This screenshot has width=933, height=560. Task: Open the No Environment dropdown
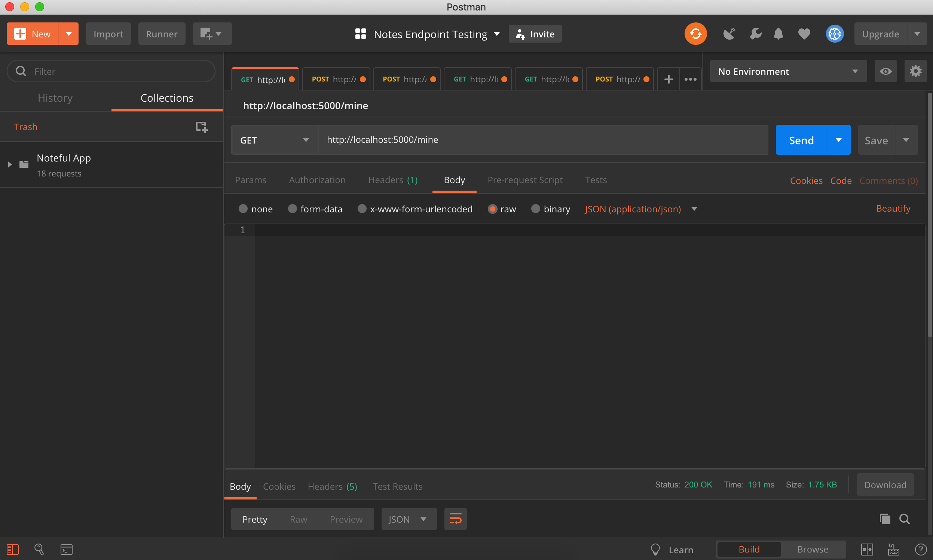[788, 71]
